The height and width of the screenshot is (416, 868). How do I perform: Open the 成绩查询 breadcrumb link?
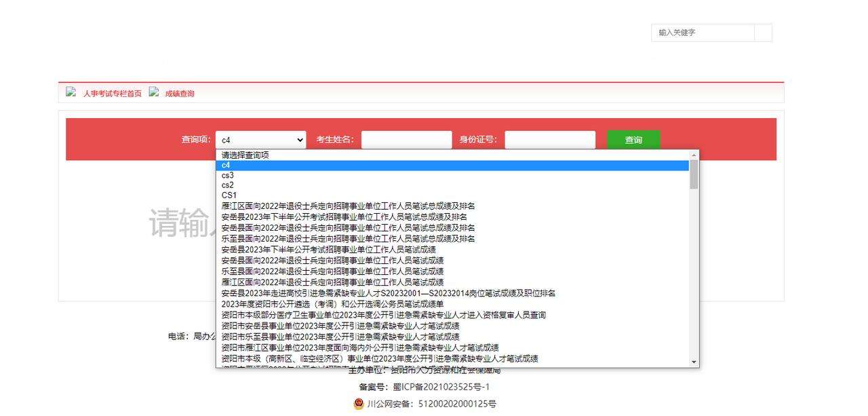180,94
